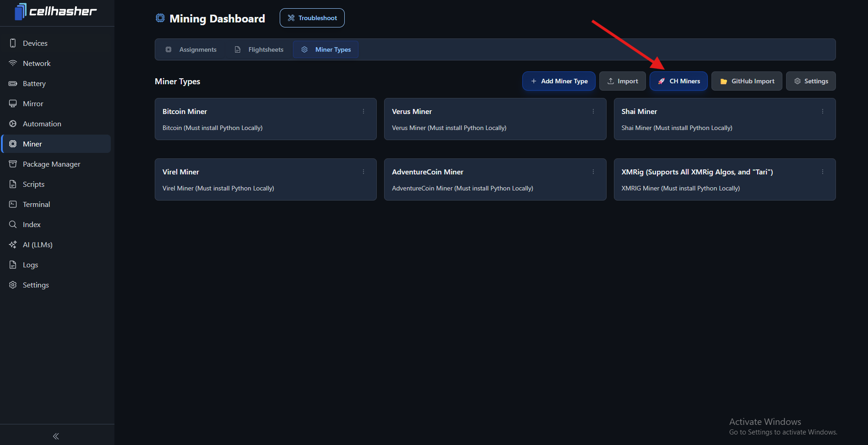The height and width of the screenshot is (445, 868).
Task: Open Automation from the sidebar
Action: tap(42, 124)
